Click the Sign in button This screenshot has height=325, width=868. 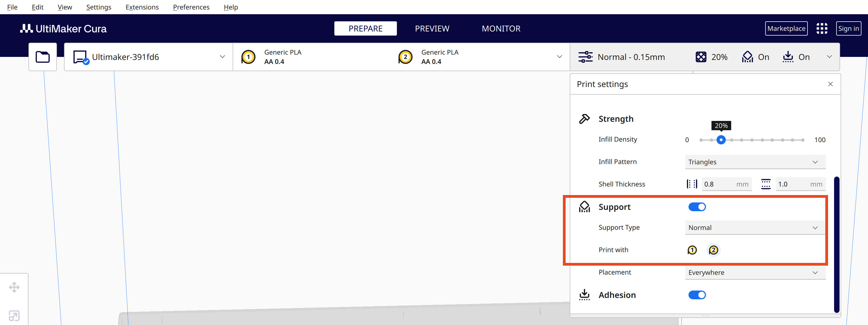pos(849,29)
